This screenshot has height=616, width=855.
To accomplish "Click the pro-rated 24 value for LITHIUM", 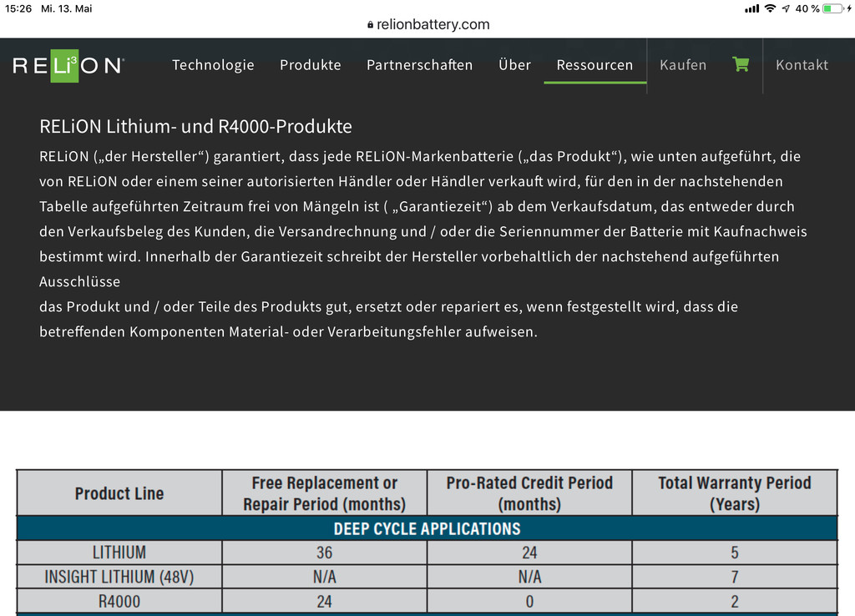I will pos(529,553).
